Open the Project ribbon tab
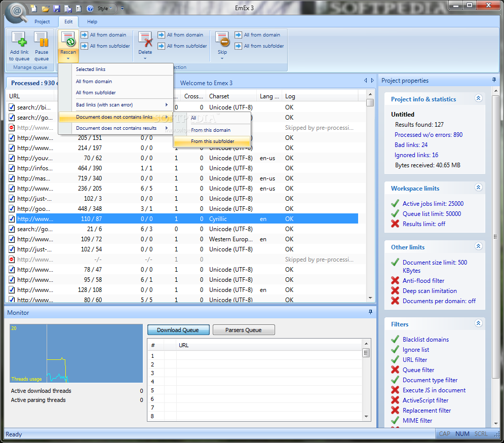Screen dimensions: 504x443 42,22
